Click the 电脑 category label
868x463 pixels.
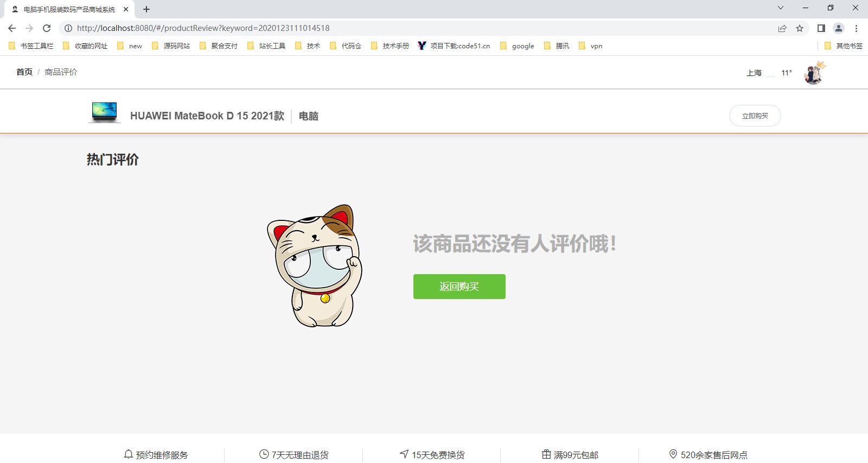[x=309, y=116]
